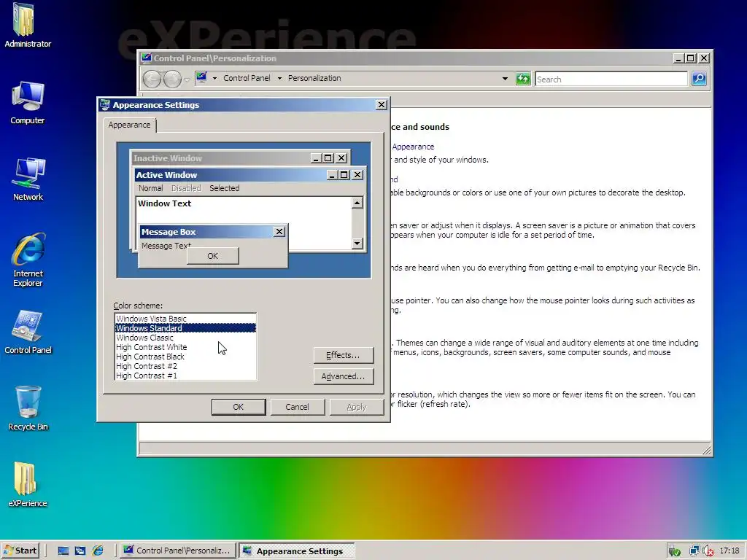
Task: Click the Search input field
Action: [x=611, y=79]
